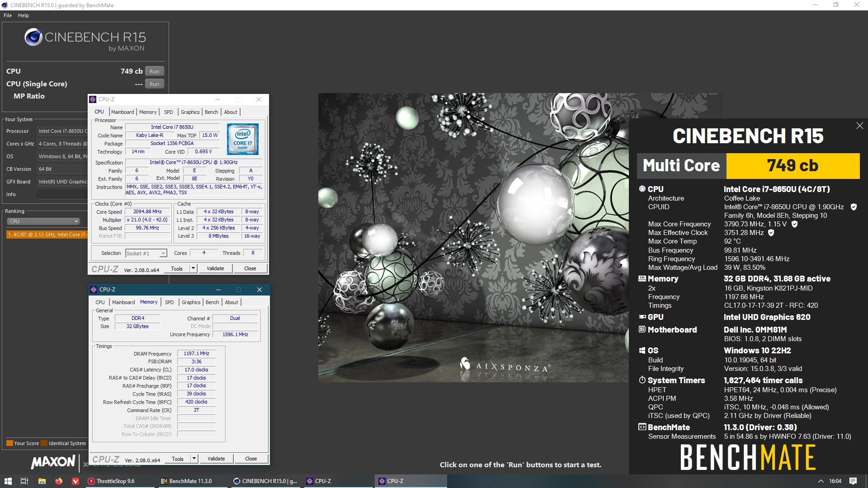Select Bench tab in upper CPU-Z window
Screen dimensions: 868x488
(x=211, y=112)
